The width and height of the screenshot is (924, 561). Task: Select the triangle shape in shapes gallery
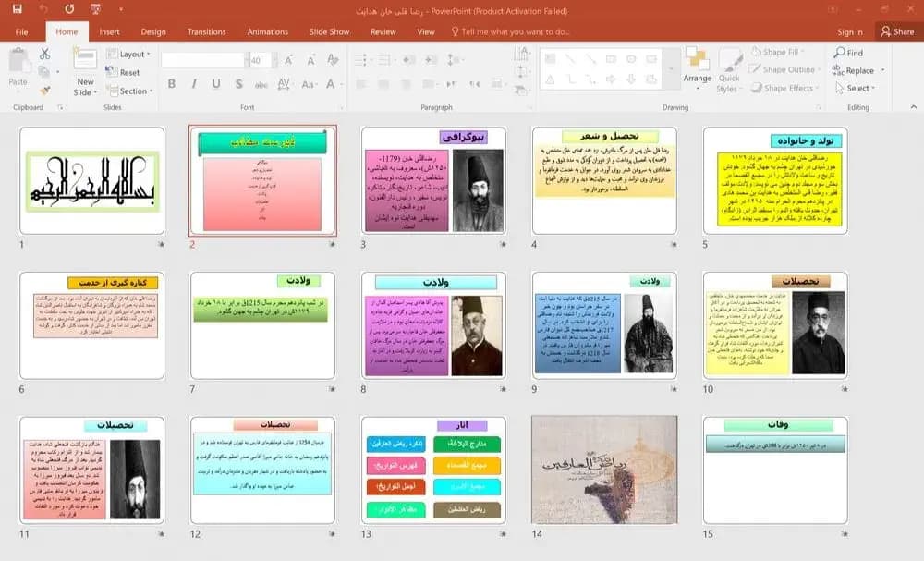(550, 79)
